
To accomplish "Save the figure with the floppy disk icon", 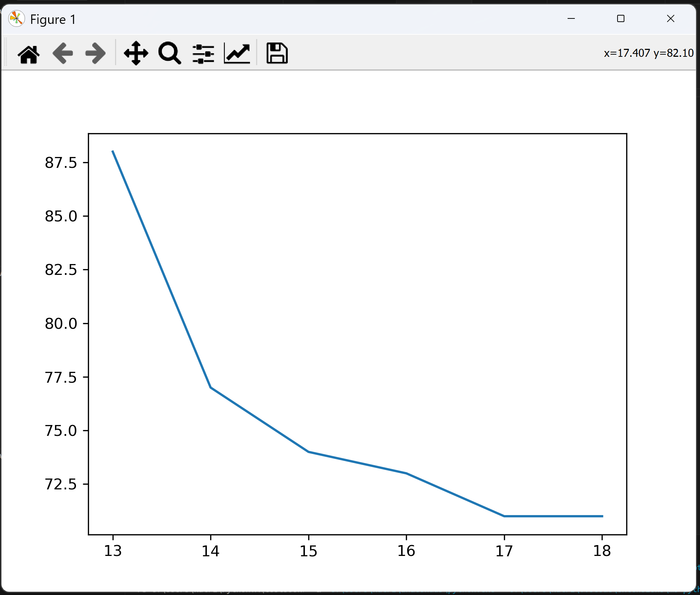I will point(277,54).
